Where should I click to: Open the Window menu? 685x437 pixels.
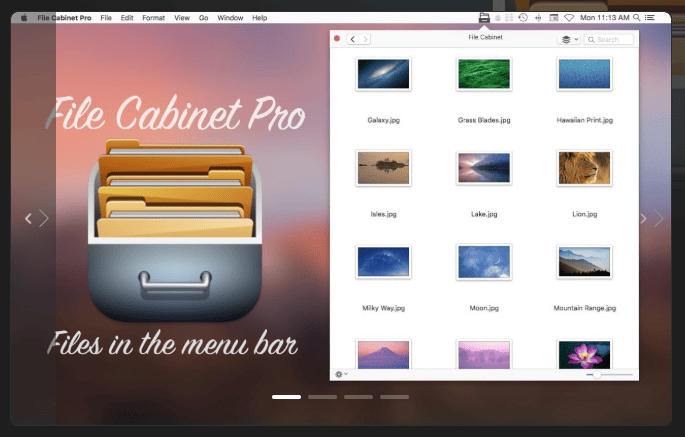click(230, 18)
